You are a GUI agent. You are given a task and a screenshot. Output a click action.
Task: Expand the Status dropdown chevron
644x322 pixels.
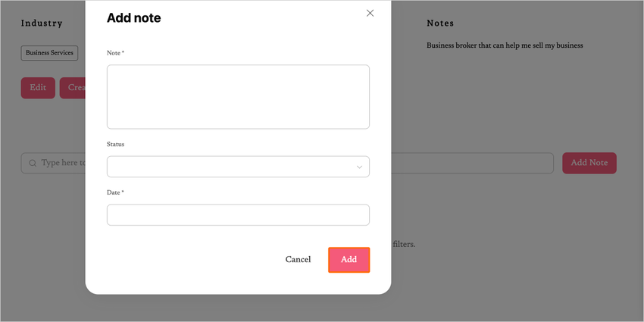coord(359,167)
